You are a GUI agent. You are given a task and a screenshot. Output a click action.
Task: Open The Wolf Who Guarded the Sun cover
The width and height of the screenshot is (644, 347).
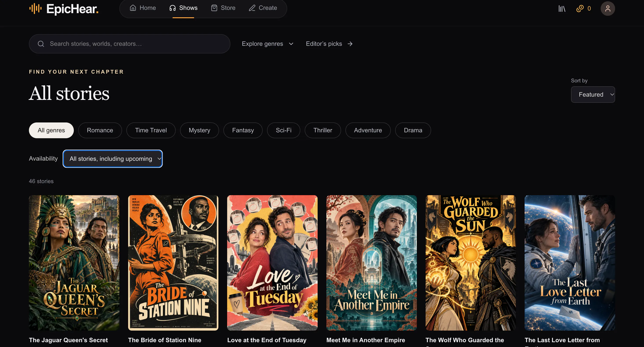point(471,263)
